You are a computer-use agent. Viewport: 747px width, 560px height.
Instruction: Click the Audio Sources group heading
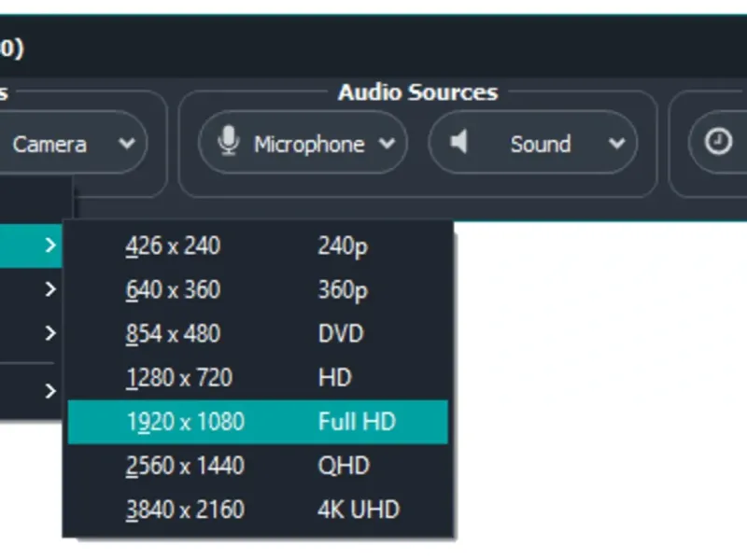(417, 92)
